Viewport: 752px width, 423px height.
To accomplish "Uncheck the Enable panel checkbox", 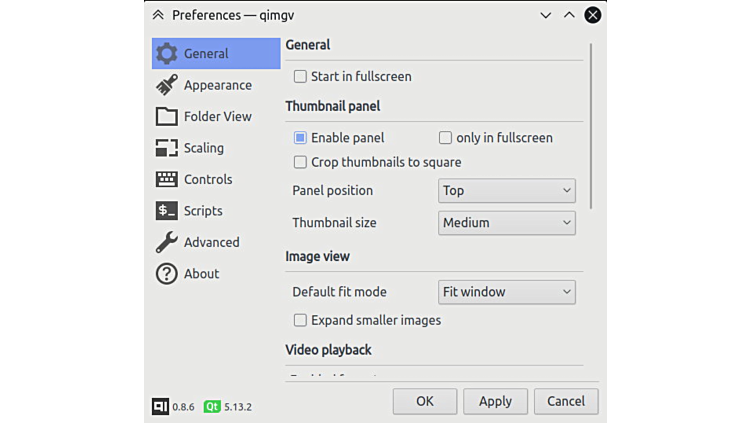I will point(300,138).
